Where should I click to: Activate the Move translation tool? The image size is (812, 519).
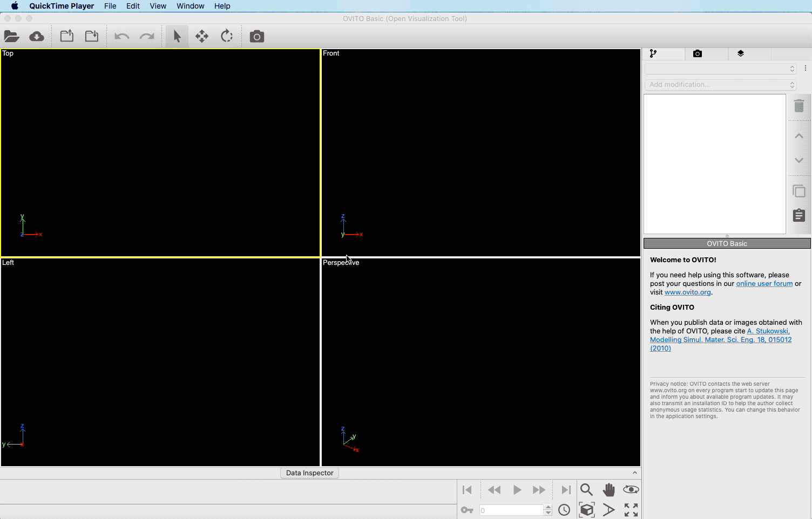[x=202, y=37]
